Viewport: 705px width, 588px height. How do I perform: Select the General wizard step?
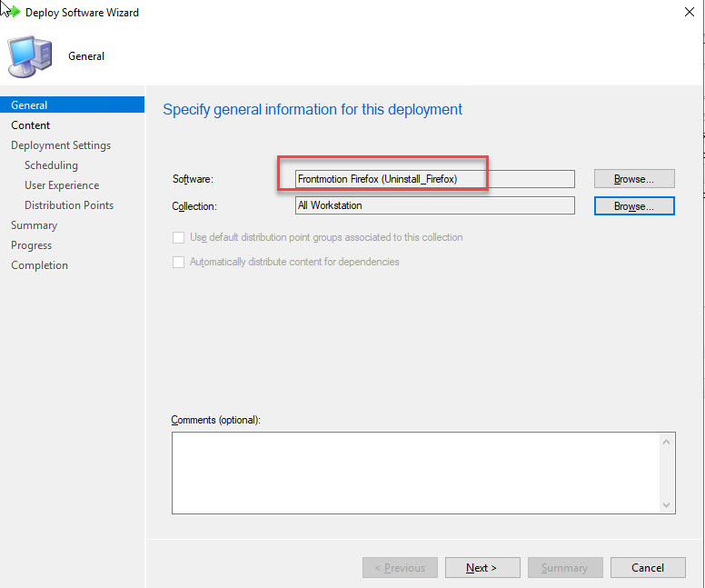(29, 105)
